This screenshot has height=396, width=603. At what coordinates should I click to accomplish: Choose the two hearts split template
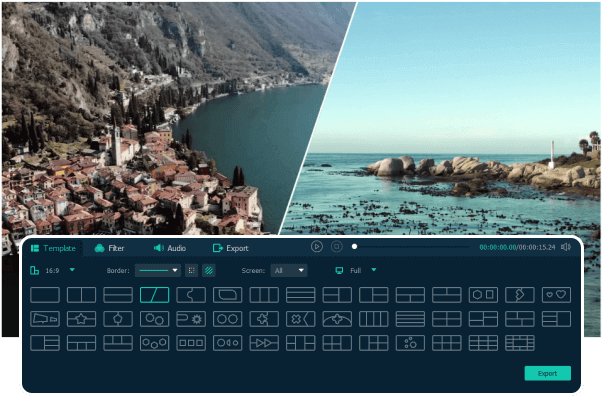pos(556,295)
